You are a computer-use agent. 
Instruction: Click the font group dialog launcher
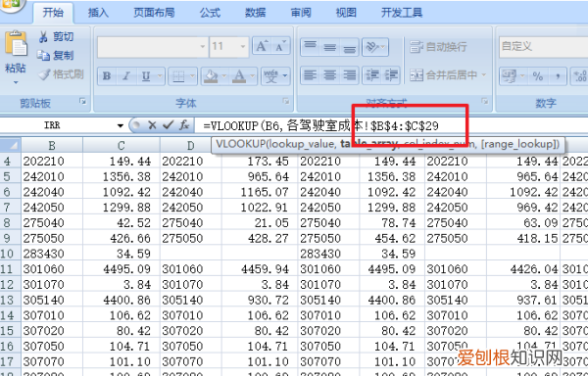coord(286,101)
